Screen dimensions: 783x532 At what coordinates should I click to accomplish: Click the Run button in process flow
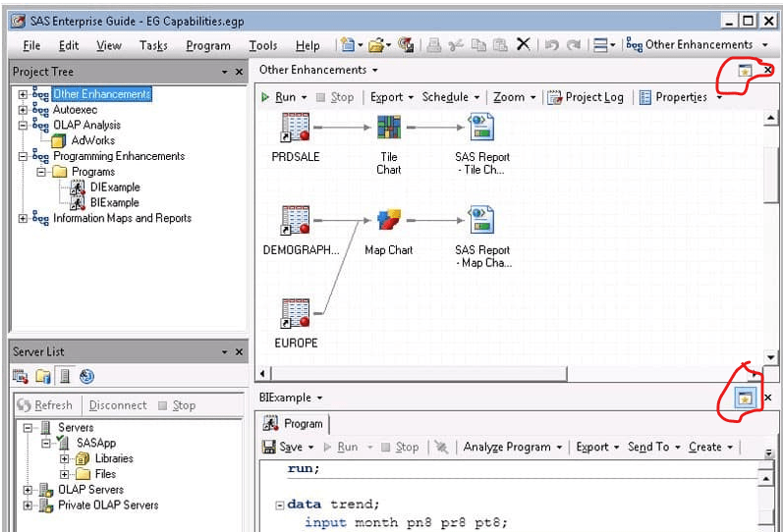coord(284,97)
